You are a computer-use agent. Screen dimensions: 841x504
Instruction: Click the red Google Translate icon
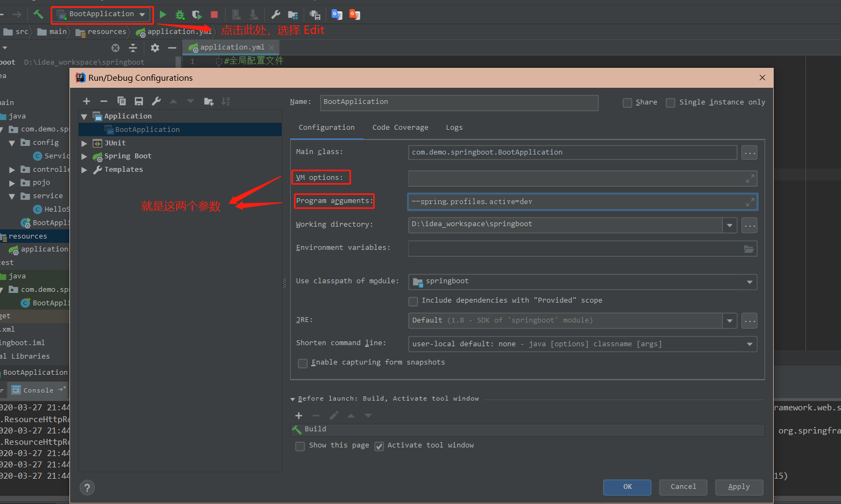pyautogui.click(x=355, y=15)
